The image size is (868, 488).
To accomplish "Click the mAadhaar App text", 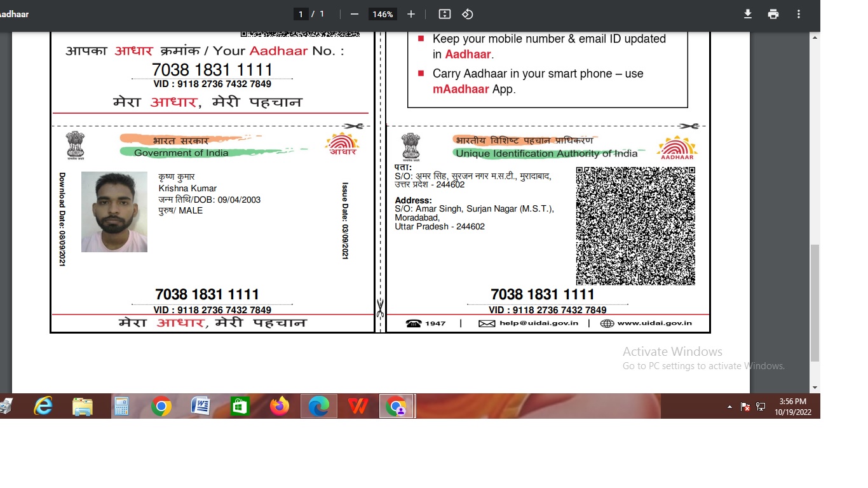I will [474, 89].
